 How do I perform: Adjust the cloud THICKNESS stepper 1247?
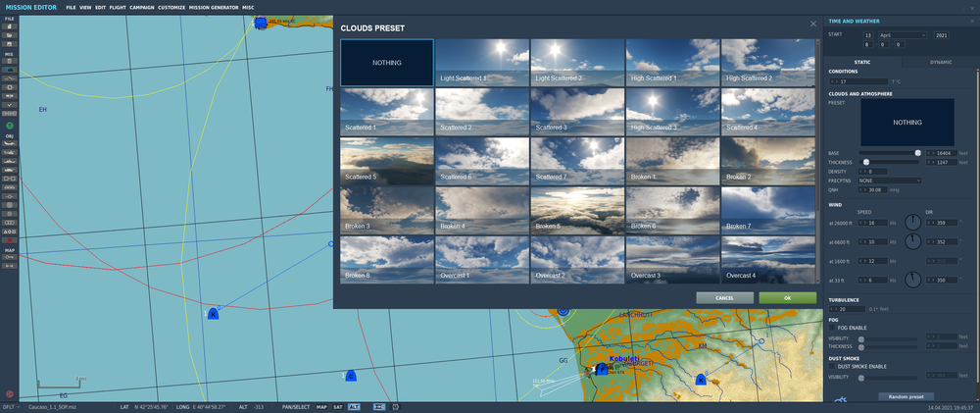pyautogui.click(x=942, y=162)
